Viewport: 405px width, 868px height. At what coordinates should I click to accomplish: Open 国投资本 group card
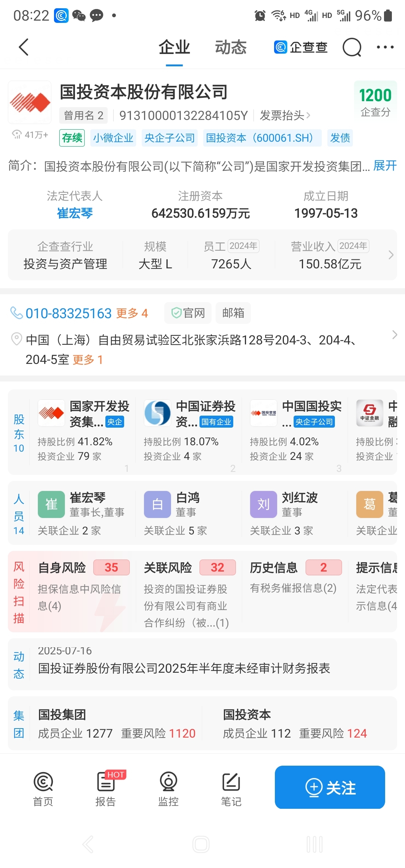tap(295, 724)
